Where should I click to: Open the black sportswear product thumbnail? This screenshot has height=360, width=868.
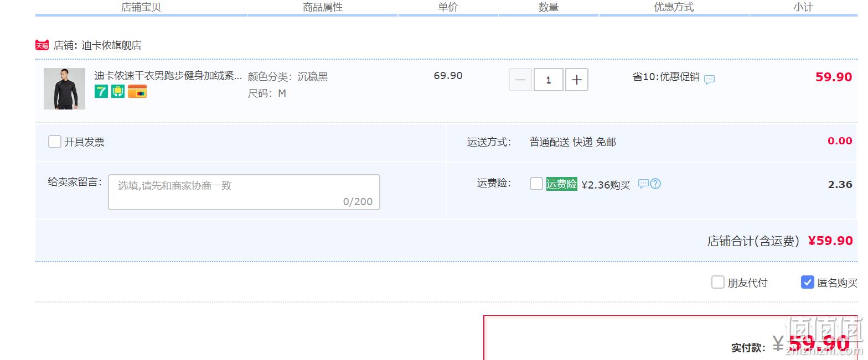coord(64,88)
